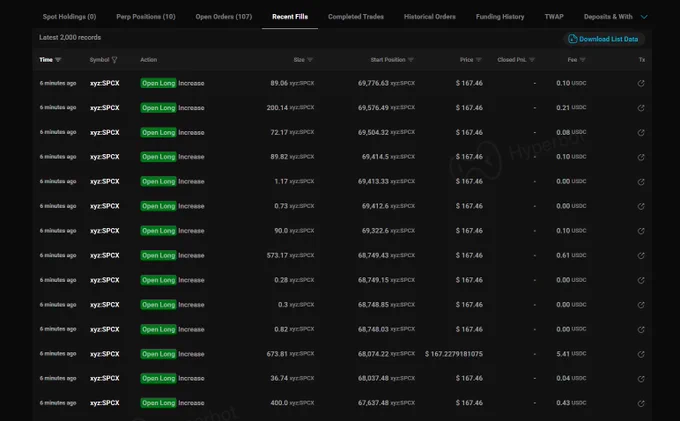Open transaction link for the 0.28 size fill
680x421 pixels.
[x=641, y=280]
